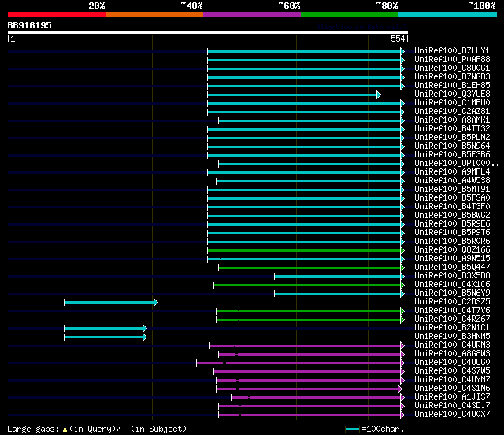Select the label UniRef100_C1MBU0
The image size is (504, 435).
[452, 103]
